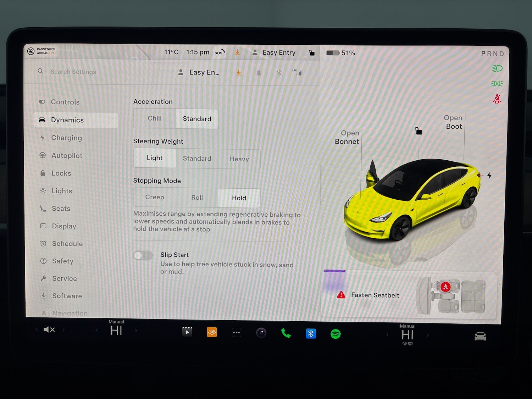Viewport: 532px width, 399px height.
Task: Open Bluetooth settings from the dock
Action: pos(310,333)
